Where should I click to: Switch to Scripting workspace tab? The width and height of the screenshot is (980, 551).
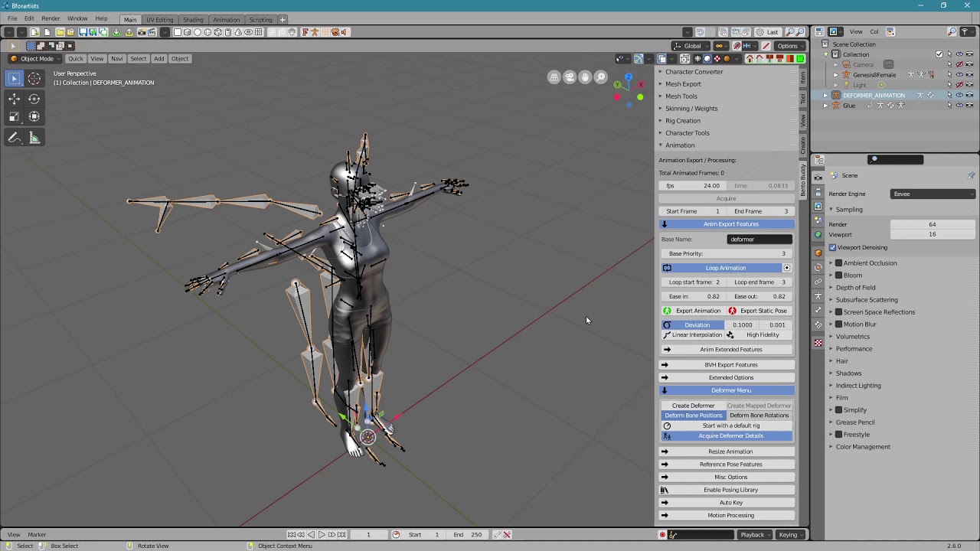click(x=260, y=19)
